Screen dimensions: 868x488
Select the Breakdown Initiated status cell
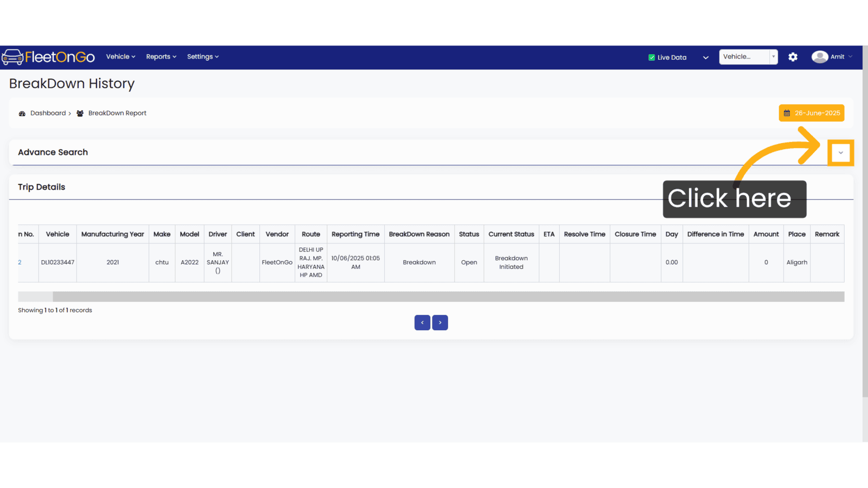pyautogui.click(x=511, y=262)
